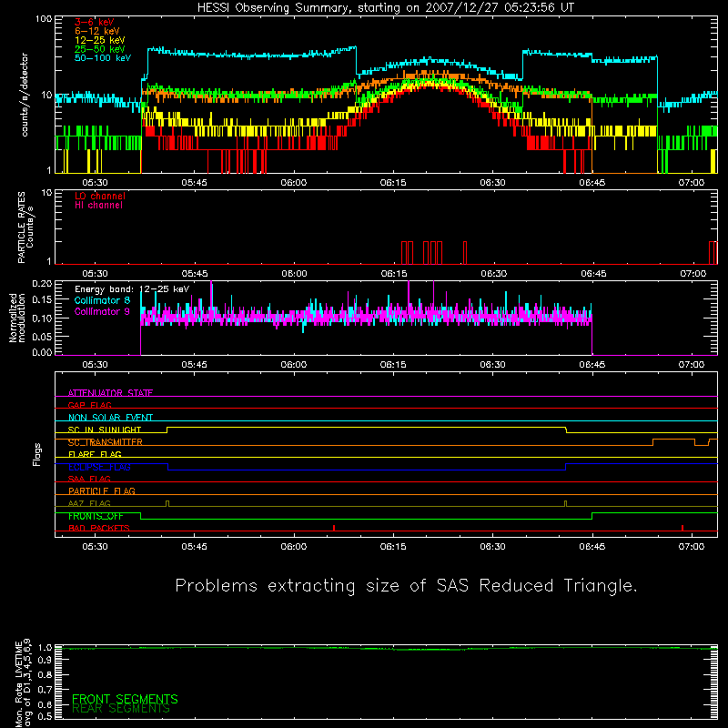The width and height of the screenshot is (728, 728).
Task: Click the 06:15 tick label under the counts plot
Action: pos(393,183)
